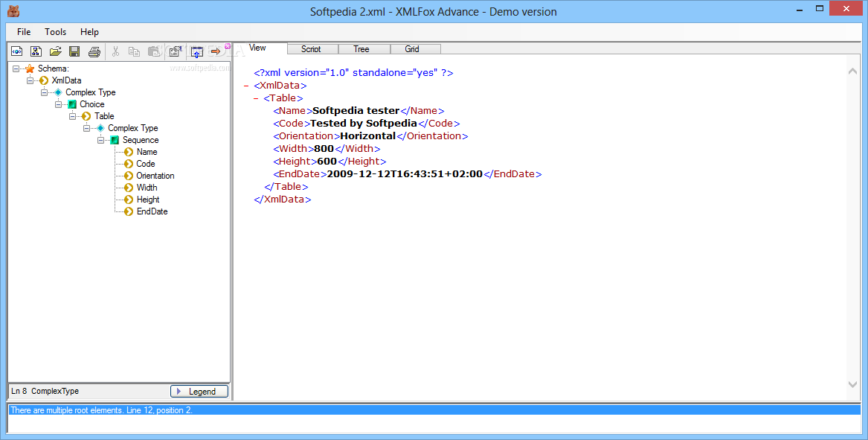The image size is (868, 440).
Task: Click the small pink close icon on toolbar
Action: (227, 46)
